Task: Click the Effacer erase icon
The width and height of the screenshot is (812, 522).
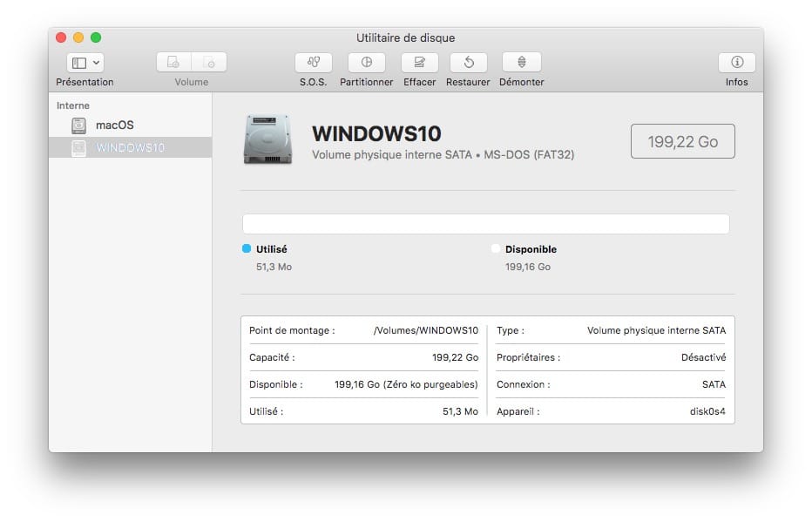Action: pos(419,63)
